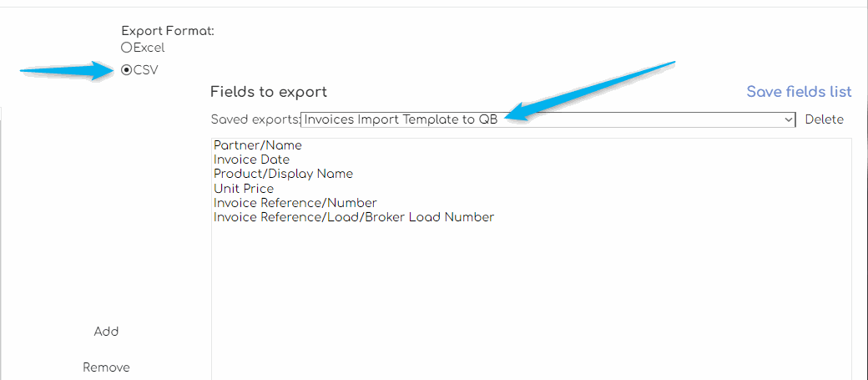Screen dimensions: 868x380
Task: Select the Excel export format option
Action: tap(127, 48)
